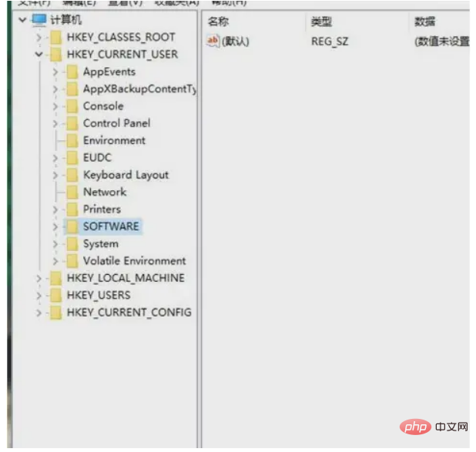Expand the Control Panel chevron
Image resolution: width=476 pixels, height=452 pixels.
55,123
